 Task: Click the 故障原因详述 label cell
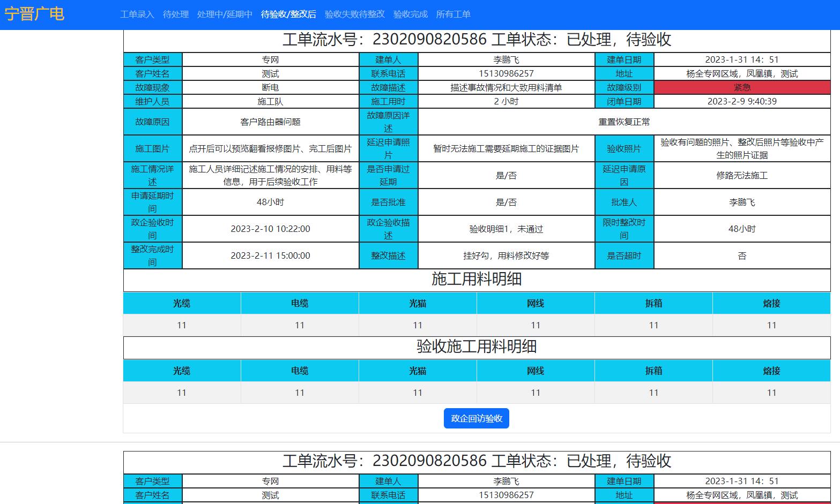389,122
